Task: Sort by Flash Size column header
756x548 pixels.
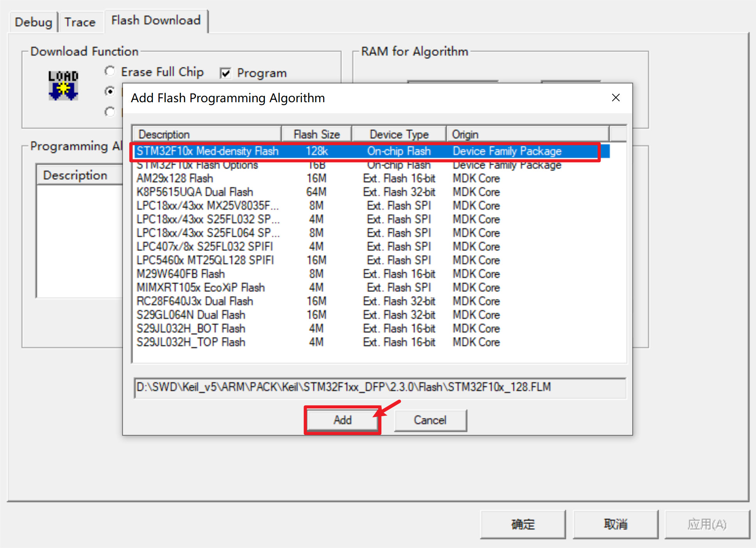Action: 317,134
